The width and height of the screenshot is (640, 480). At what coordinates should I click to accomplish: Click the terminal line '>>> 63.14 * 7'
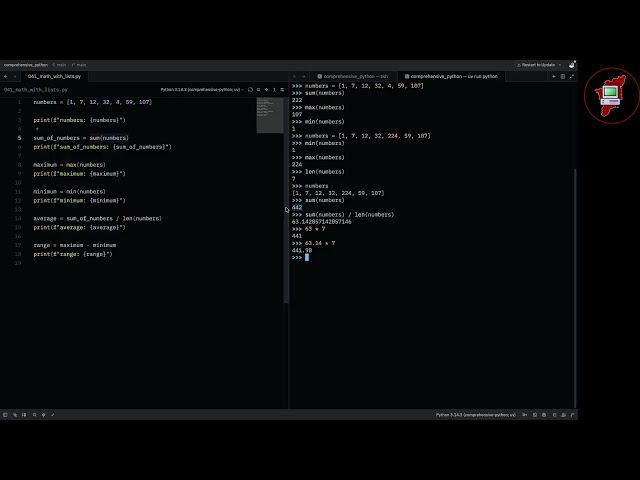313,243
